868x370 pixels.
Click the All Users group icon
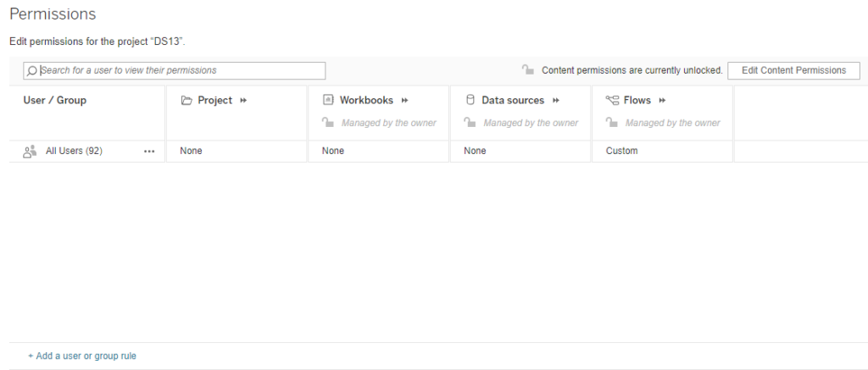(x=30, y=152)
